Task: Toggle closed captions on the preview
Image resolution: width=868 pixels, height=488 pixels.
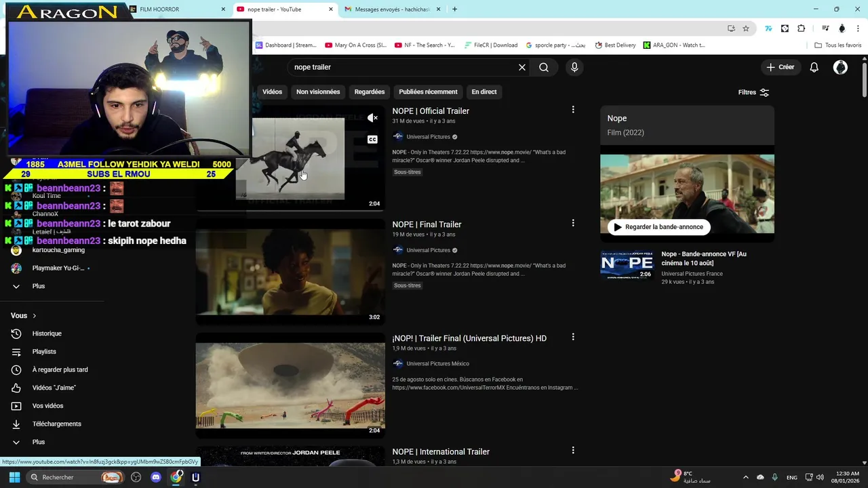Action: [372, 140]
